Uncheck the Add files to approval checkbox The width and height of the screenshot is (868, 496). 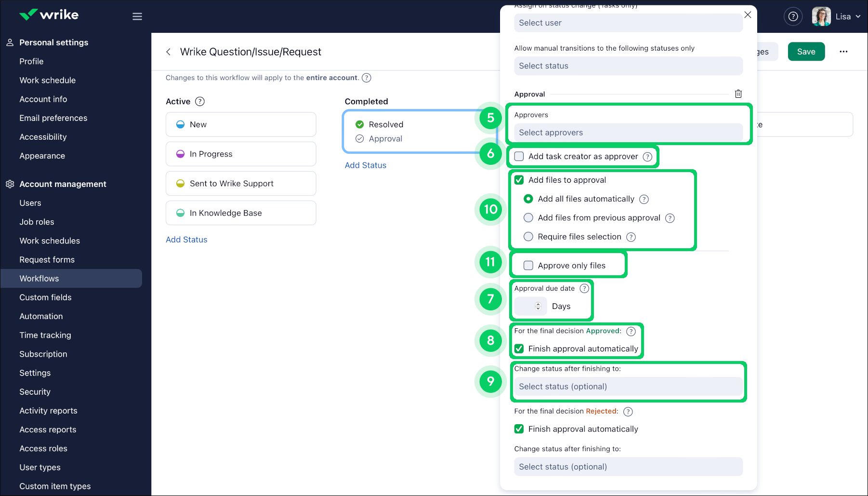(519, 180)
